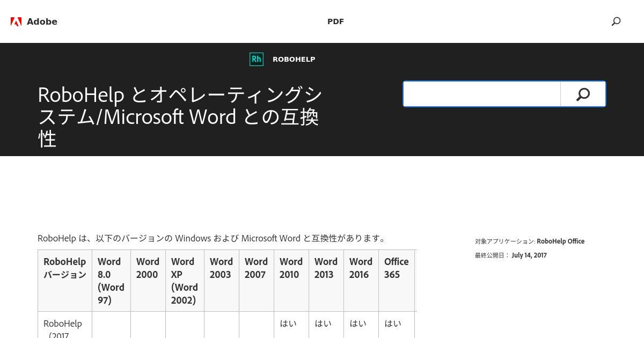
Task: Click the page title heading
Action: (x=180, y=116)
